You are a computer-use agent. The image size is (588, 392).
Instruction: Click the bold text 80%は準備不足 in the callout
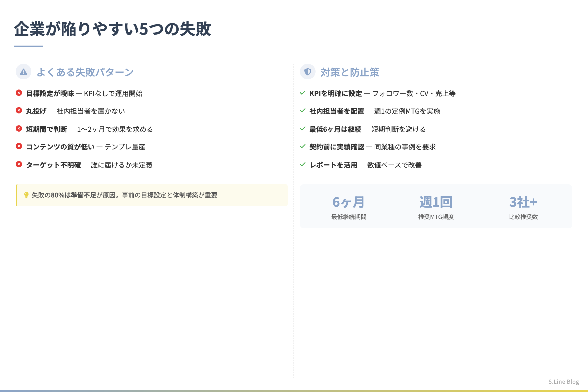click(x=74, y=195)
